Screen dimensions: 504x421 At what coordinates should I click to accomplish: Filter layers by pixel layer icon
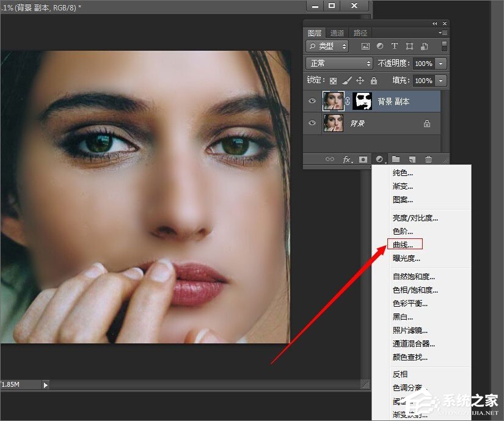[x=365, y=46]
